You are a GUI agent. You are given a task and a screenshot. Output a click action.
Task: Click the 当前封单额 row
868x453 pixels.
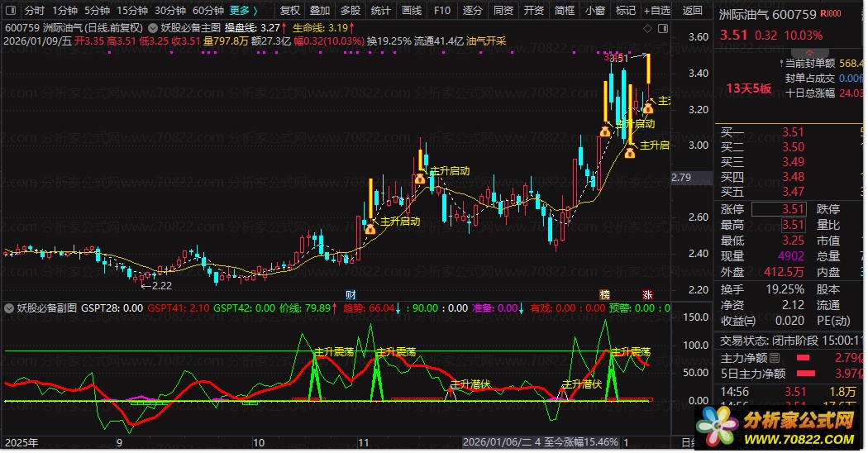[822, 63]
